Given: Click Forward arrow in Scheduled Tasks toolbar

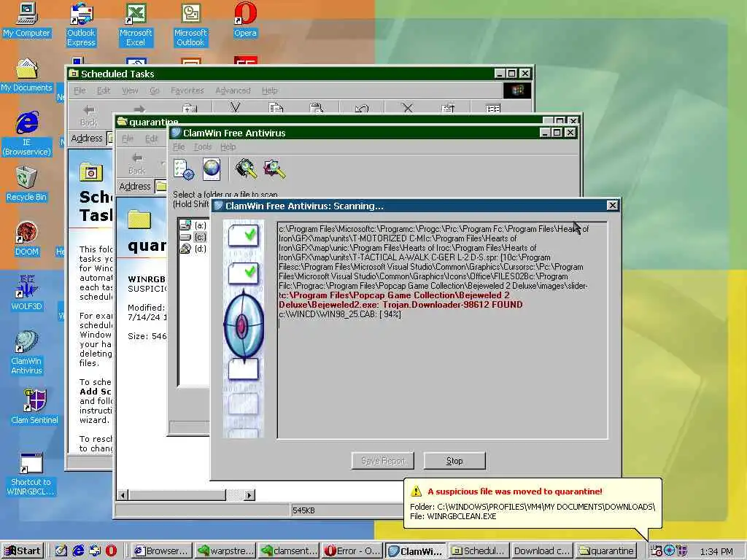Looking at the screenshot, I should (x=139, y=109).
